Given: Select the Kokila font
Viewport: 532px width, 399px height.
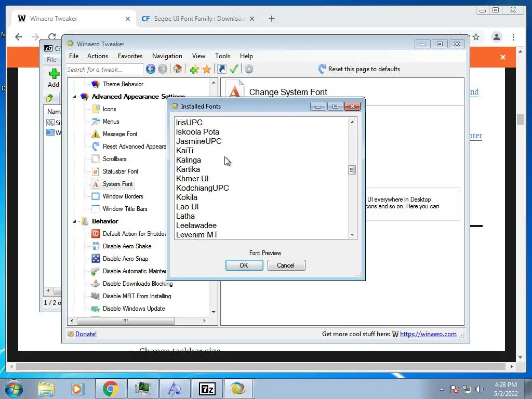Looking at the screenshot, I should (x=261, y=197).
